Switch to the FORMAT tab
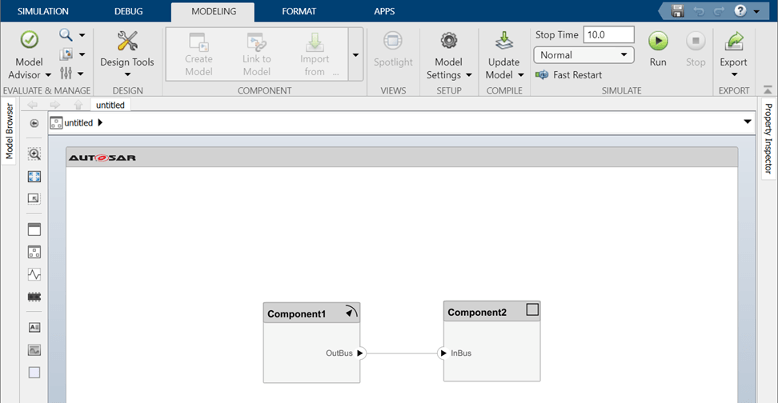The image size is (778, 403). (299, 11)
